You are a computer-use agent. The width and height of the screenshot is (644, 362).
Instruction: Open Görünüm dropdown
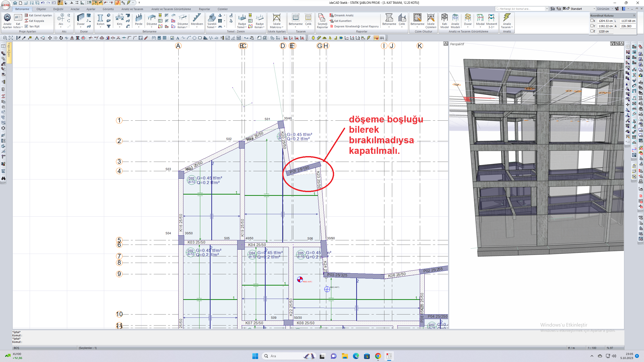coord(605,9)
